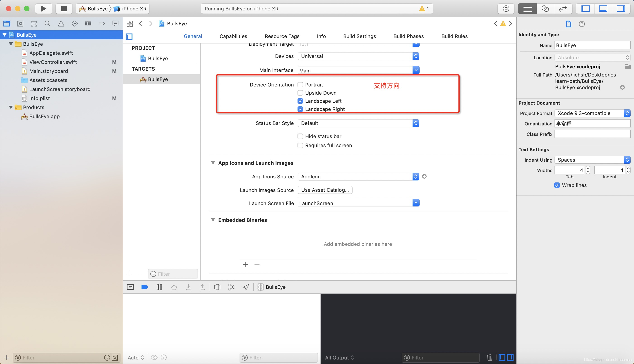Image resolution: width=634 pixels, height=364 pixels.
Task: Toggle the Portrait orientation checkbox
Action: (300, 84)
